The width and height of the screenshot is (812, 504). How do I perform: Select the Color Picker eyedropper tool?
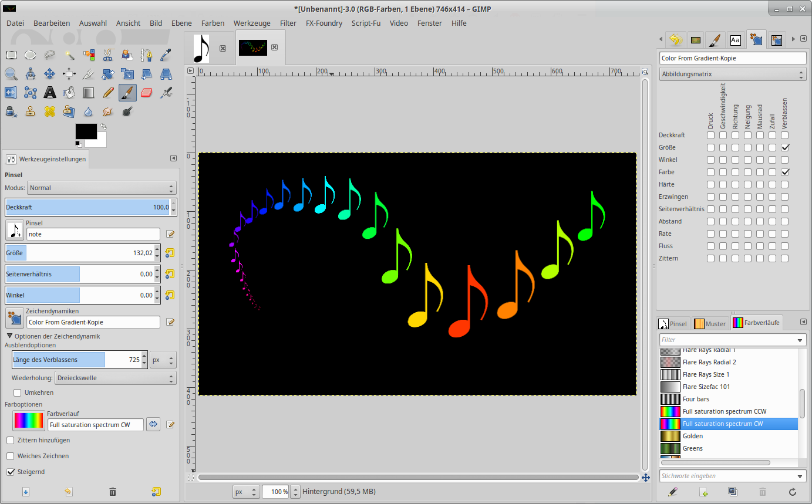[x=166, y=55]
